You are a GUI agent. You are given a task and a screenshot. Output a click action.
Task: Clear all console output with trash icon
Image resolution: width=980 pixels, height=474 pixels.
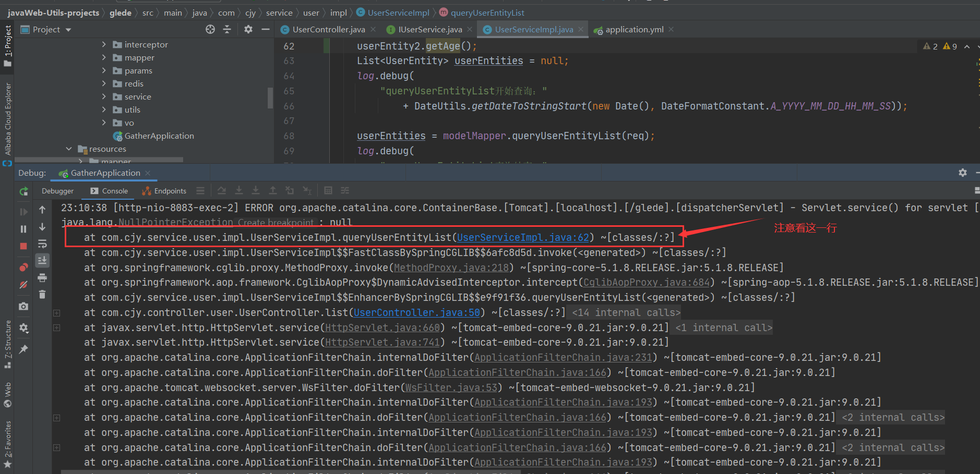(42, 295)
